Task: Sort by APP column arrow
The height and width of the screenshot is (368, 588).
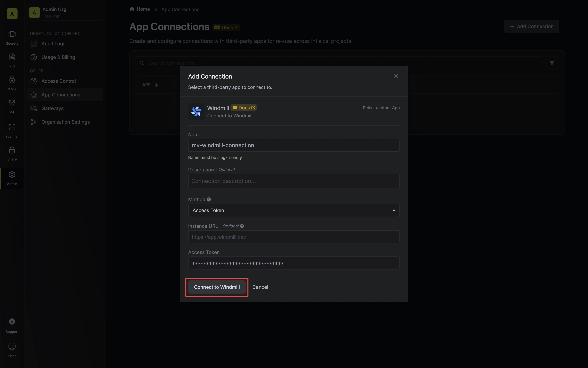Action: click(x=157, y=85)
